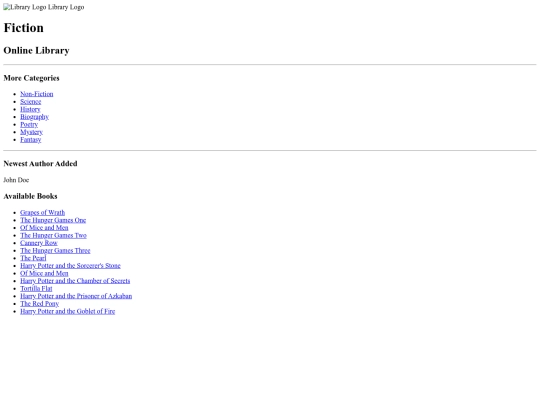
Task: Open the Grapes of Wrath book
Action: pos(42,212)
